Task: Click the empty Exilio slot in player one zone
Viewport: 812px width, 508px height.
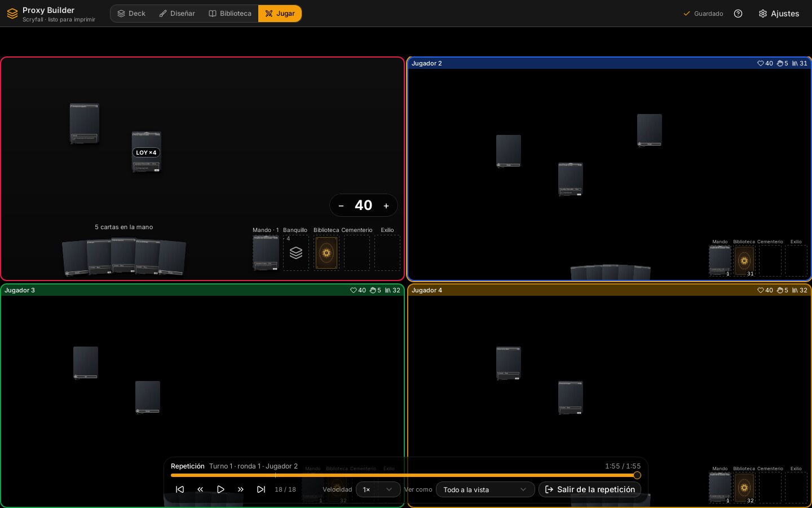Action: (387, 253)
